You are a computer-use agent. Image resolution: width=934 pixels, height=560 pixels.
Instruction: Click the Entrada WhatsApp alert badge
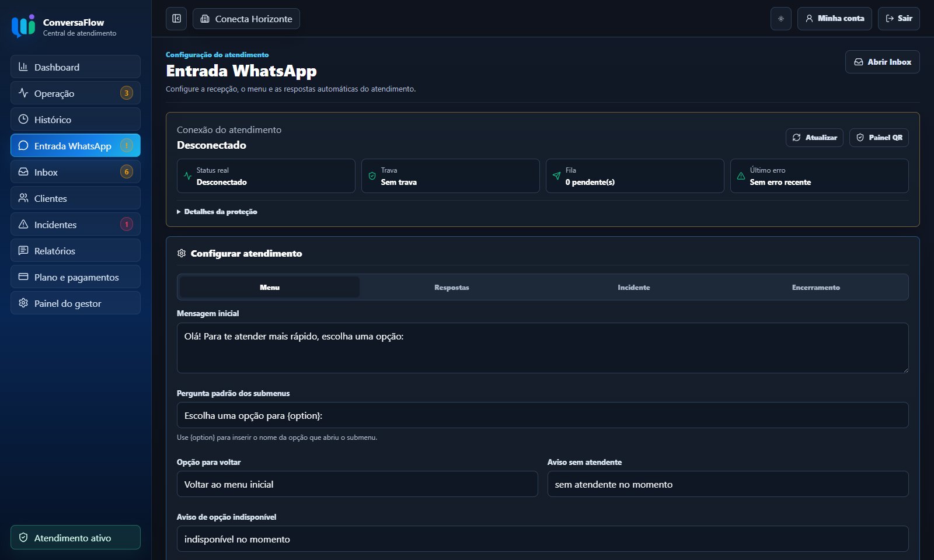click(127, 145)
